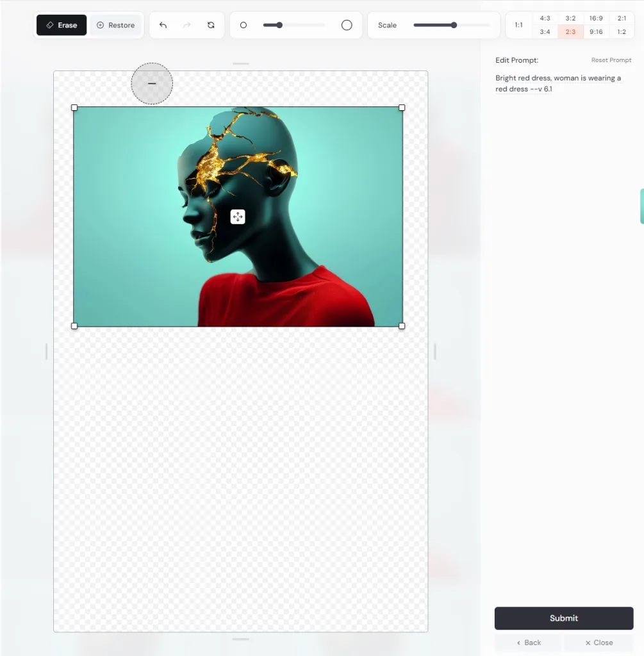Select the small brush size circle
This screenshot has height=656, width=644.
244,25
